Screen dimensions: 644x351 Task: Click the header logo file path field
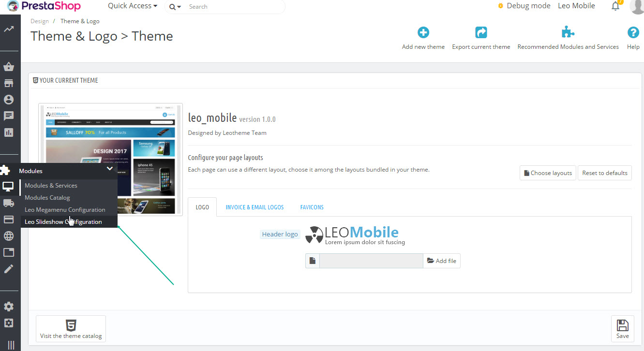pyautogui.click(x=371, y=261)
